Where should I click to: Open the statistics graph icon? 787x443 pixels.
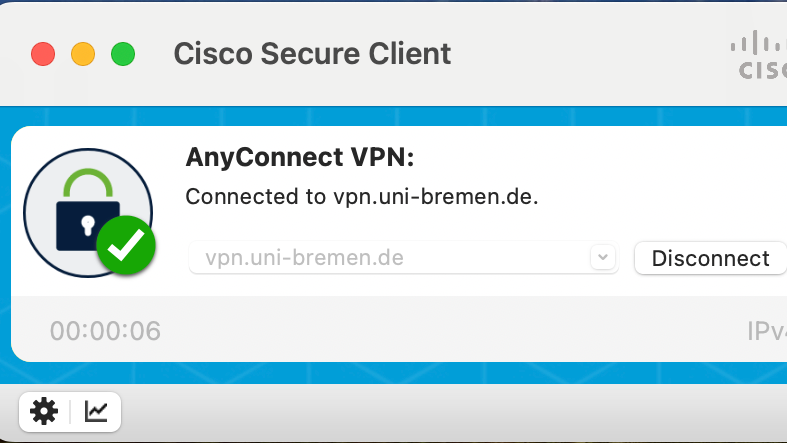(96, 411)
